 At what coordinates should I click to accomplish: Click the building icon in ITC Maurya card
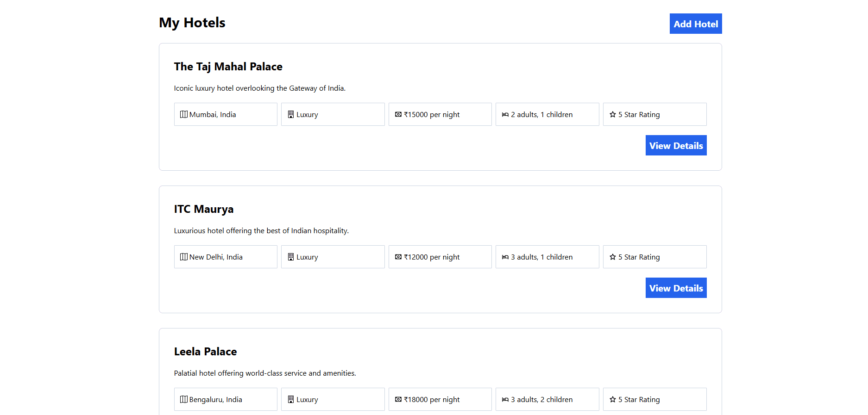click(291, 257)
